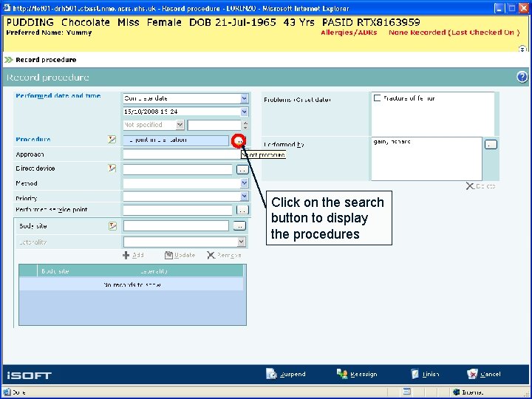Click the Cancel button
The width and height of the screenshot is (532, 399).
[483, 374]
